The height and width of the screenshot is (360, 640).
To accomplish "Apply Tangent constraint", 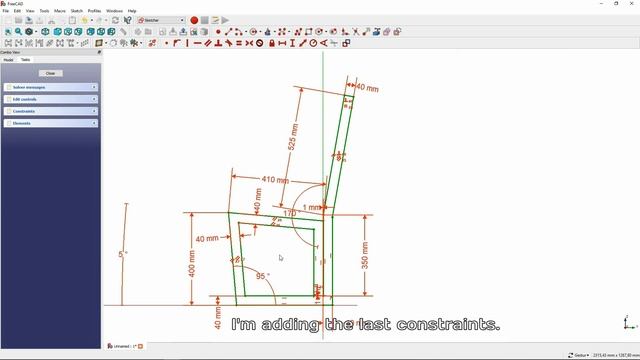I will point(229,43).
